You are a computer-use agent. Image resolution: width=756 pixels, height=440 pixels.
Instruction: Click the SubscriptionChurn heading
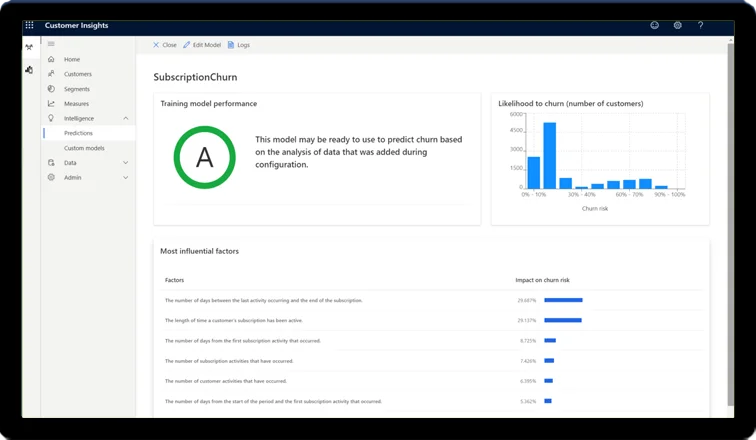click(x=195, y=77)
